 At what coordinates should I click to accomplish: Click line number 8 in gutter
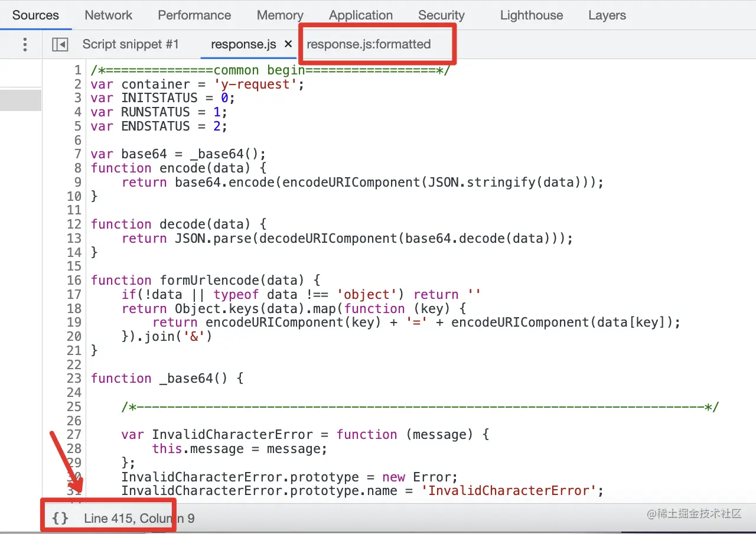[x=77, y=168]
